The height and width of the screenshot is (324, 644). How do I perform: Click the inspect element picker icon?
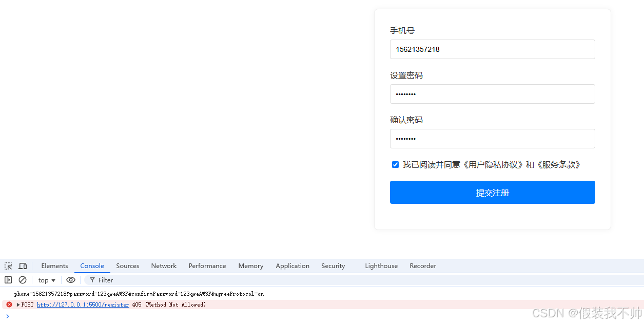pyautogui.click(x=8, y=266)
